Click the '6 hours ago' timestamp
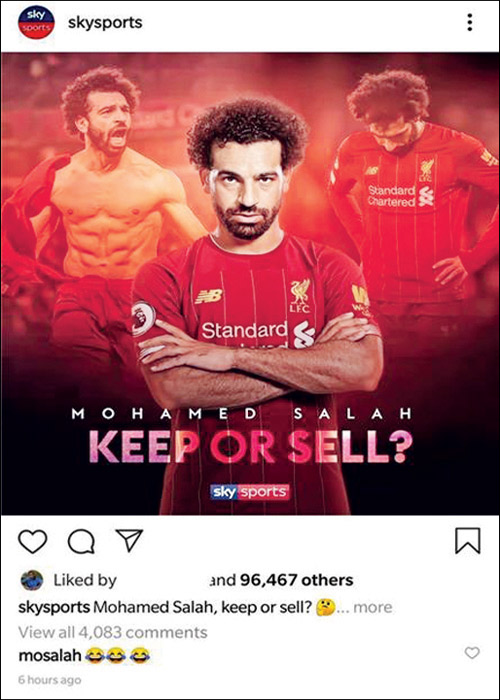The height and width of the screenshot is (700, 500). [50, 680]
